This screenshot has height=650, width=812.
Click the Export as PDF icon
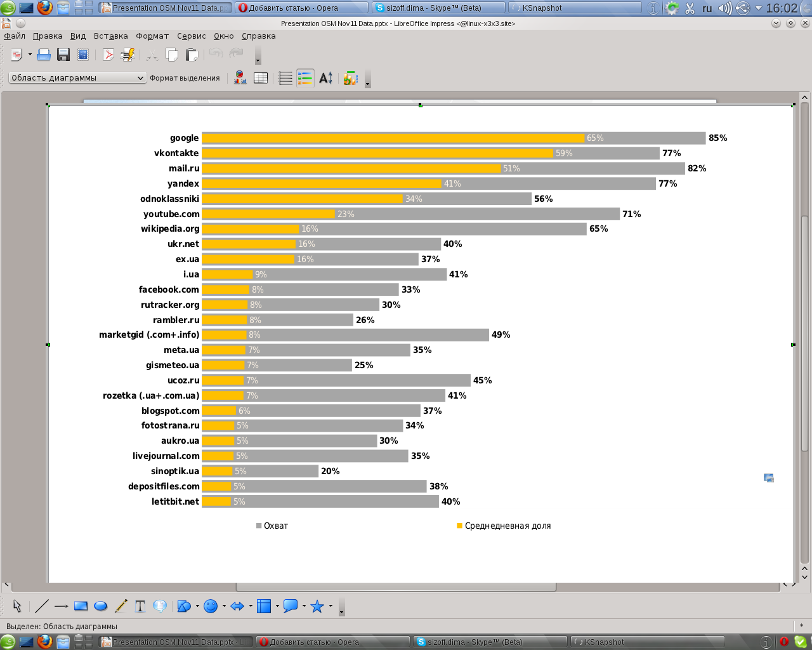pos(108,55)
